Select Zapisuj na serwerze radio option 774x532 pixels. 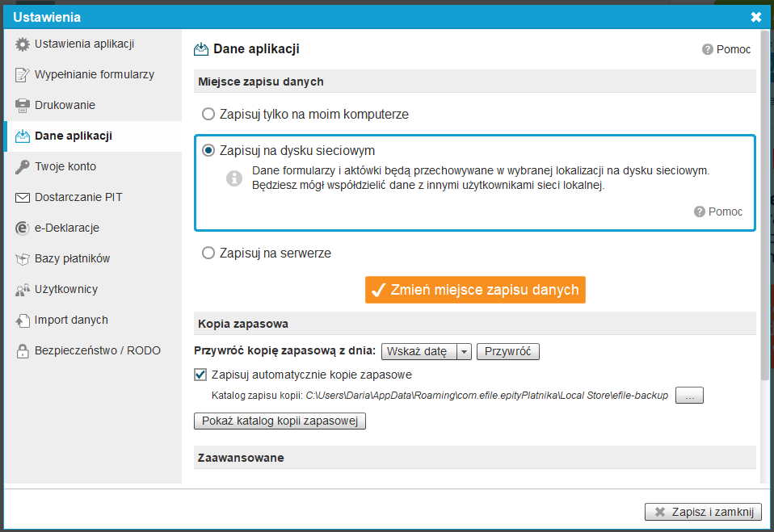208,253
